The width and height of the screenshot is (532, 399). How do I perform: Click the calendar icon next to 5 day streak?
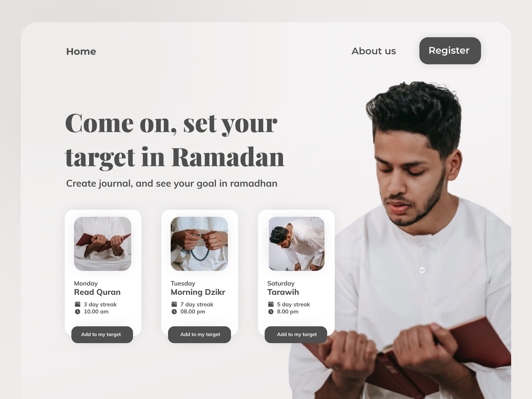(271, 304)
